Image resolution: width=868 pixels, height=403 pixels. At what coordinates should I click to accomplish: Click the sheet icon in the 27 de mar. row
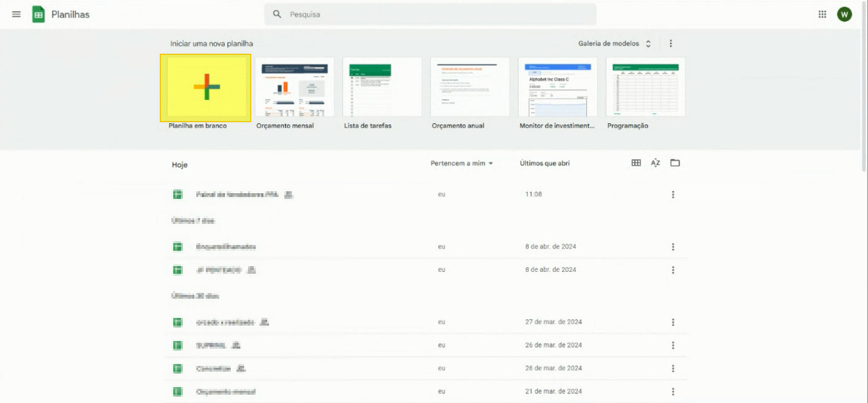[x=178, y=322]
